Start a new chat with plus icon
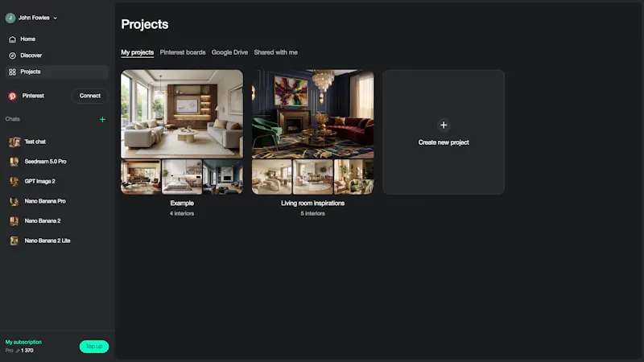 coord(103,119)
